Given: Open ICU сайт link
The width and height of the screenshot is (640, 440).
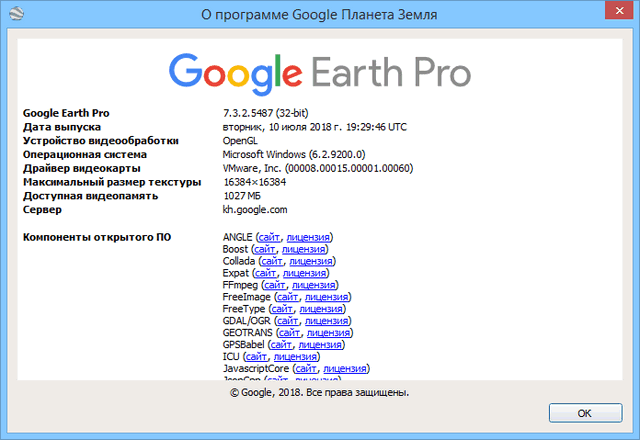Looking at the screenshot, I should click(x=257, y=356).
